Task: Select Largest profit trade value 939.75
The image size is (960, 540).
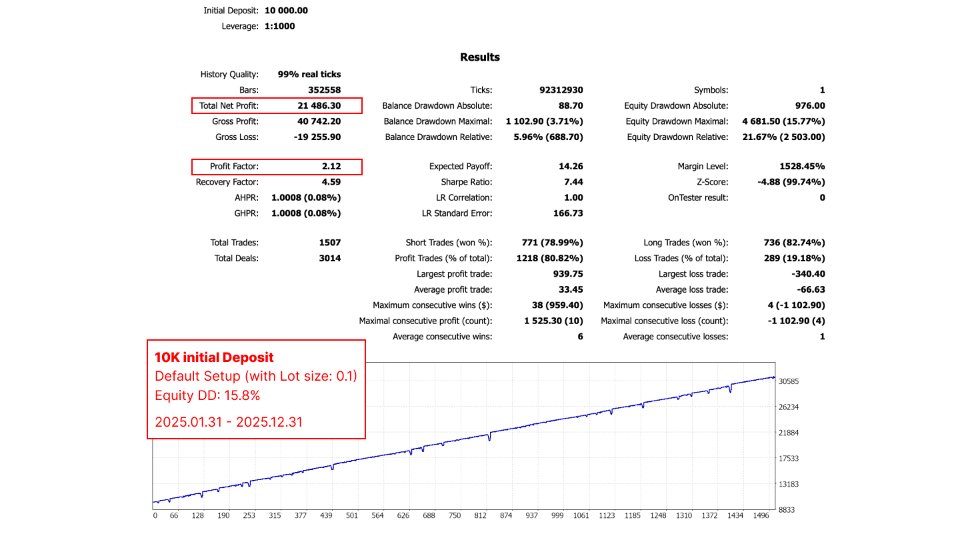Action: 568,274
